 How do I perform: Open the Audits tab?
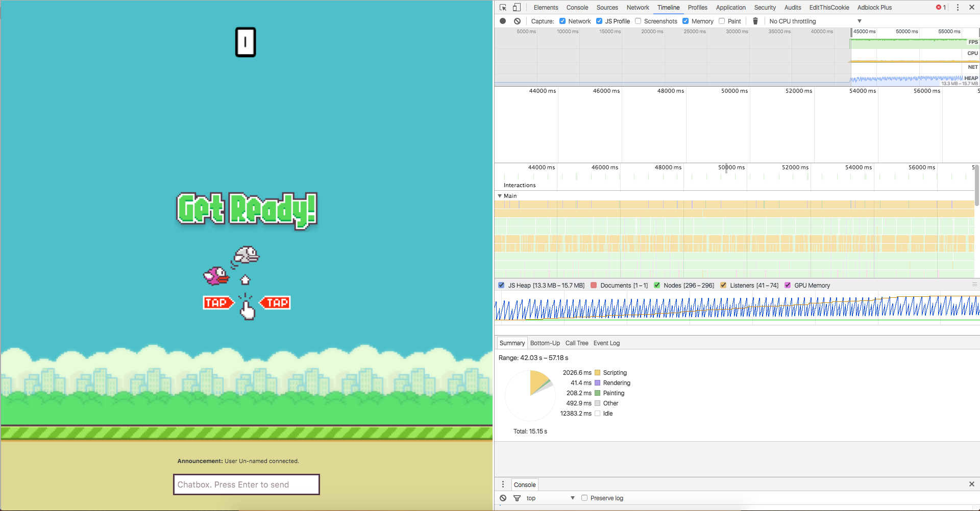click(x=793, y=7)
